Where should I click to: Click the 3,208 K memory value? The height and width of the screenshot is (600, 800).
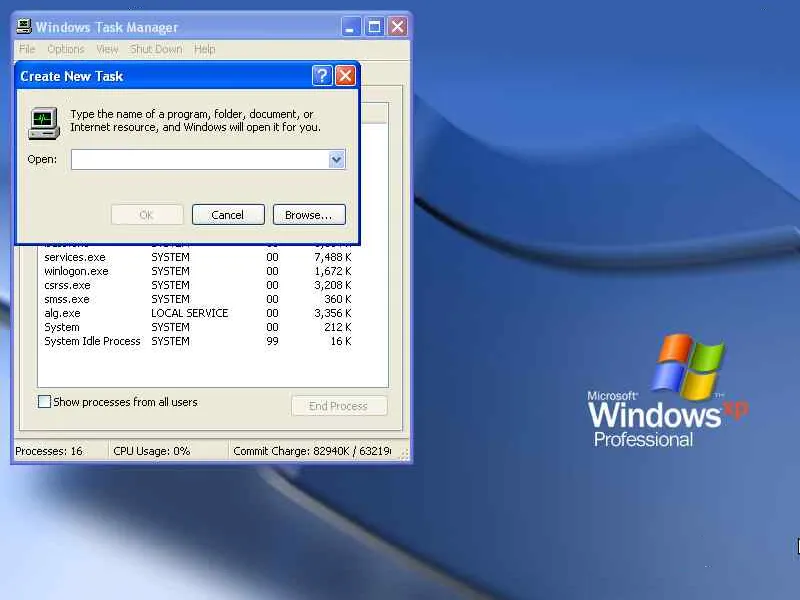[x=333, y=285]
